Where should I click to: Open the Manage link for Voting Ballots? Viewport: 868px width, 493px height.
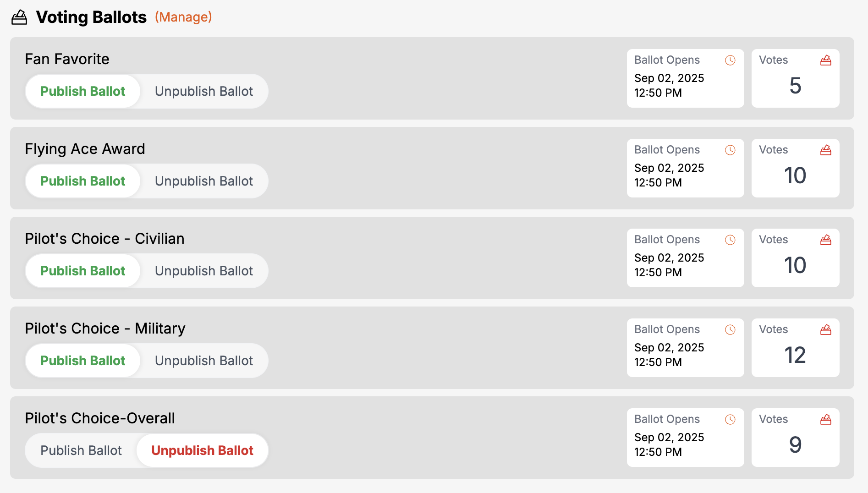(183, 17)
